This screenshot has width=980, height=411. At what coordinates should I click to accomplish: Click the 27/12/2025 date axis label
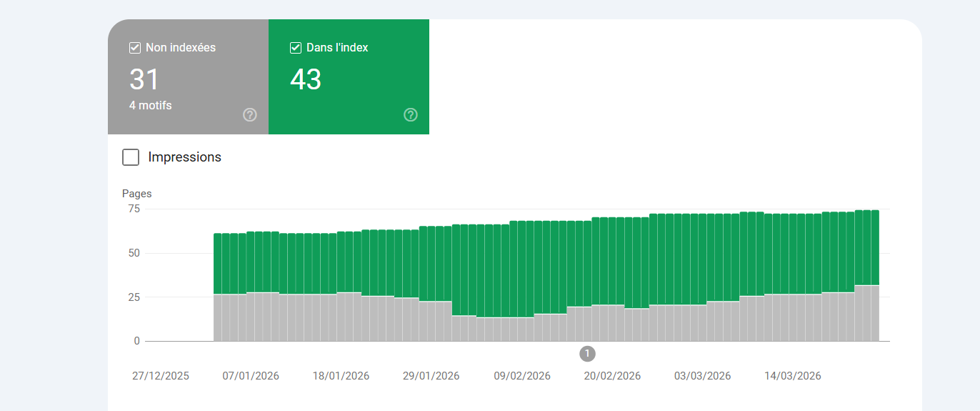click(x=161, y=376)
